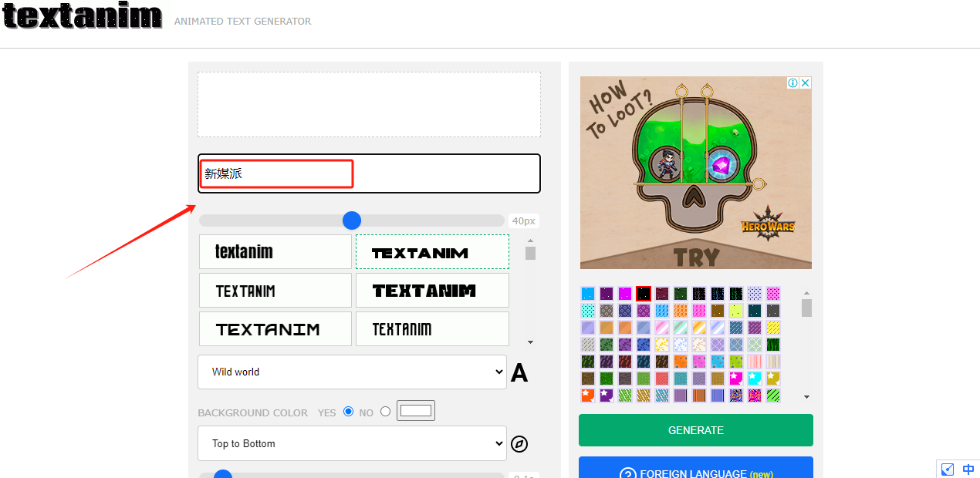
Task: Select the dark green wavy grass texture
Action: [773, 345]
